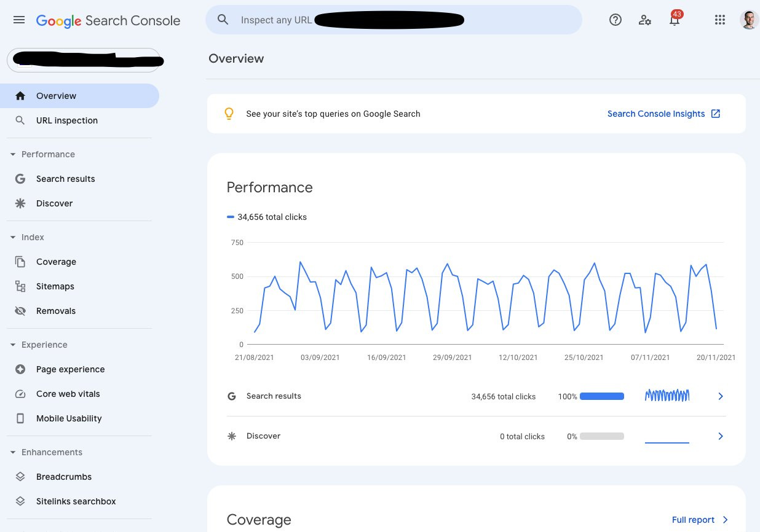Open users and permissions settings icon
This screenshot has width=760, height=532.
(644, 20)
